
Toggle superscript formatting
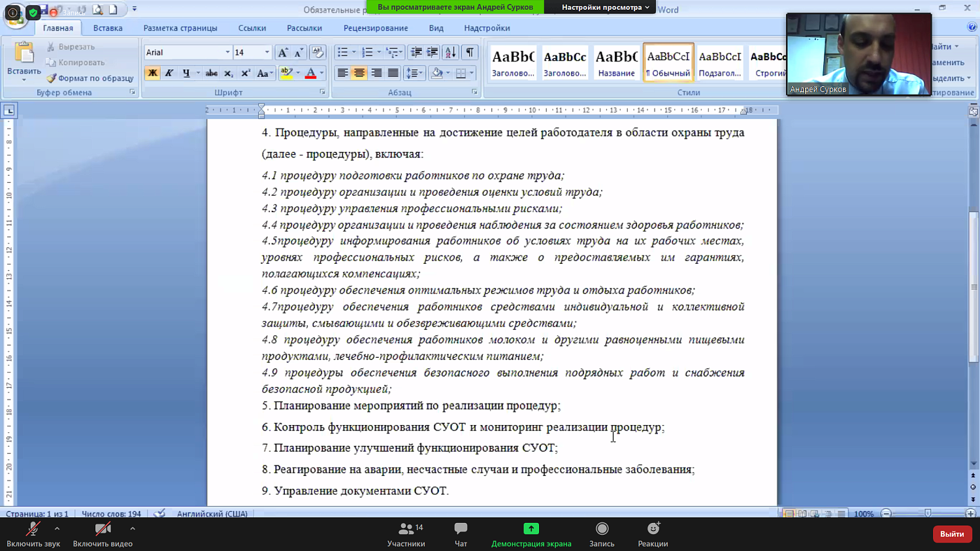[x=246, y=73]
